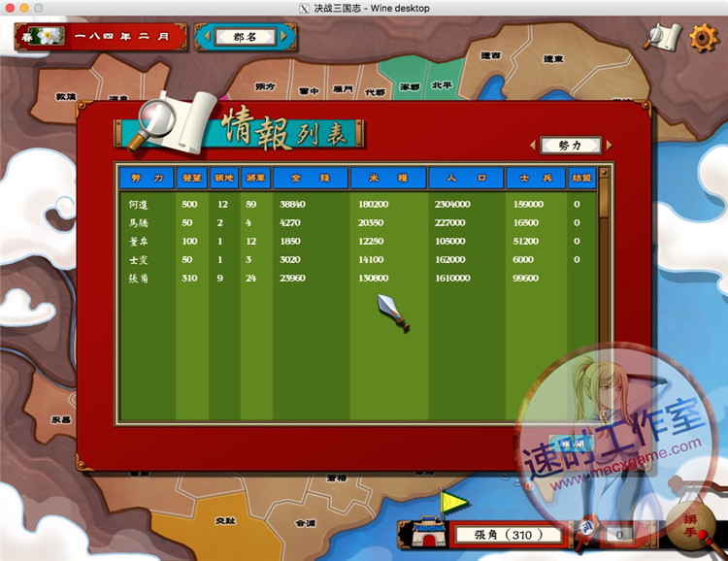Select the 董卓 faction row
This screenshot has height=561, width=728.
point(357,242)
